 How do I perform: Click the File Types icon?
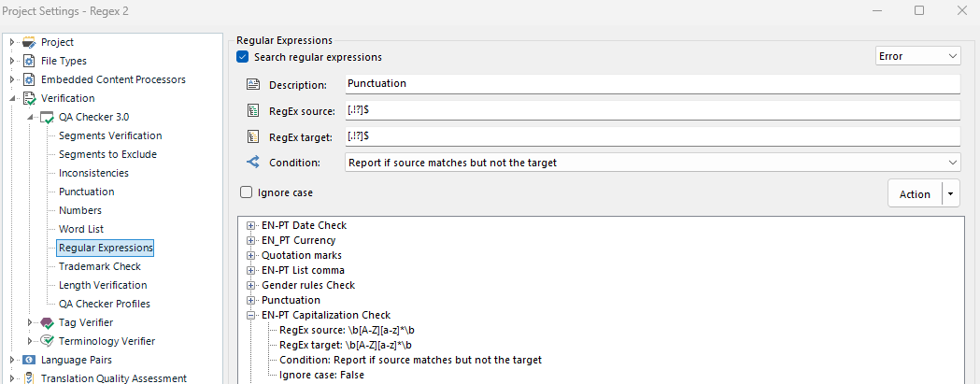[x=29, y=62]
